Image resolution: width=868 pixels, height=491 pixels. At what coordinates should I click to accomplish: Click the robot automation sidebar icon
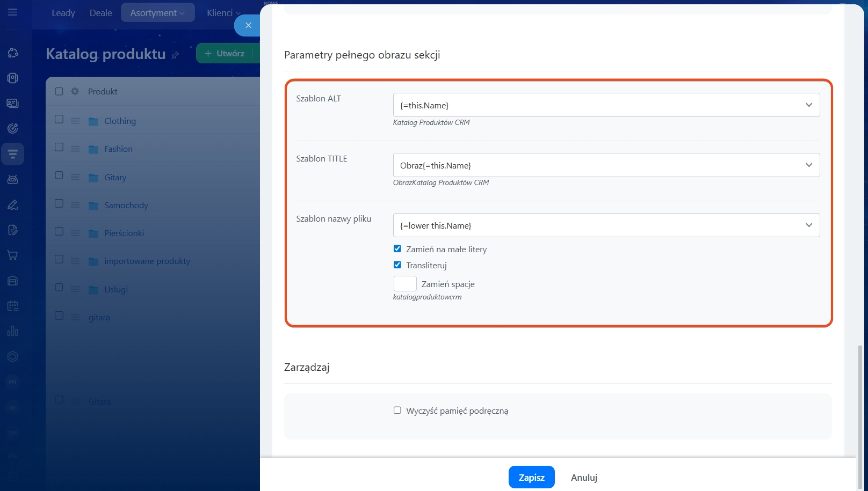coord(13,179)
